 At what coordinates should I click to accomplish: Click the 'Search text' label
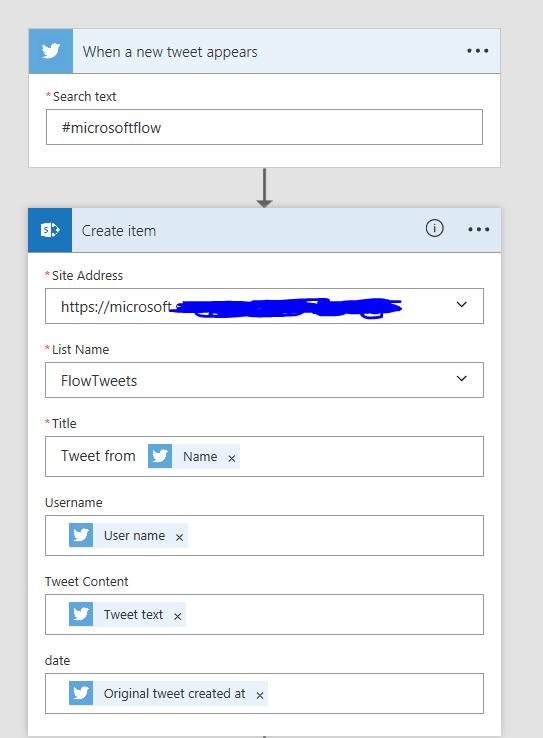coord(84,96)
